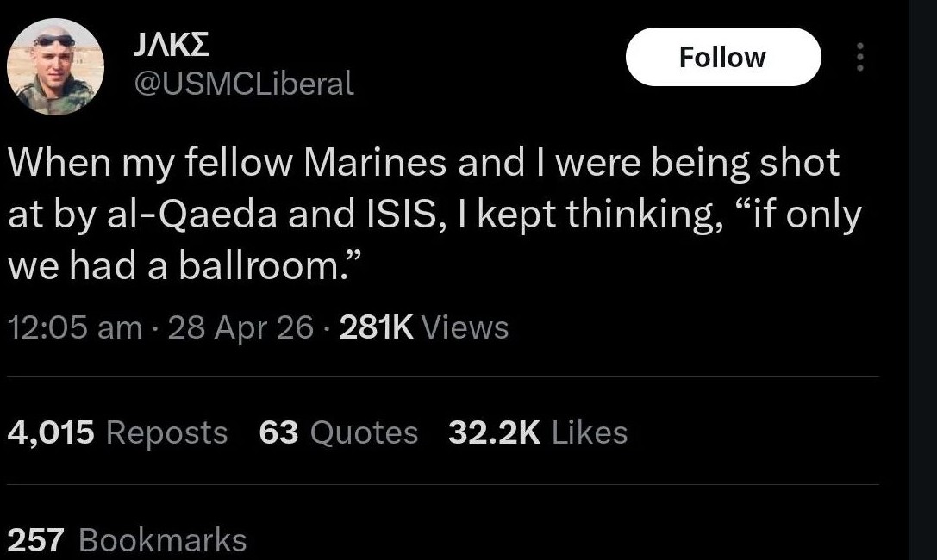Click the "Bookmarks" label text
937x560 pixels.
pyautogui.click(x=162, y=540)
